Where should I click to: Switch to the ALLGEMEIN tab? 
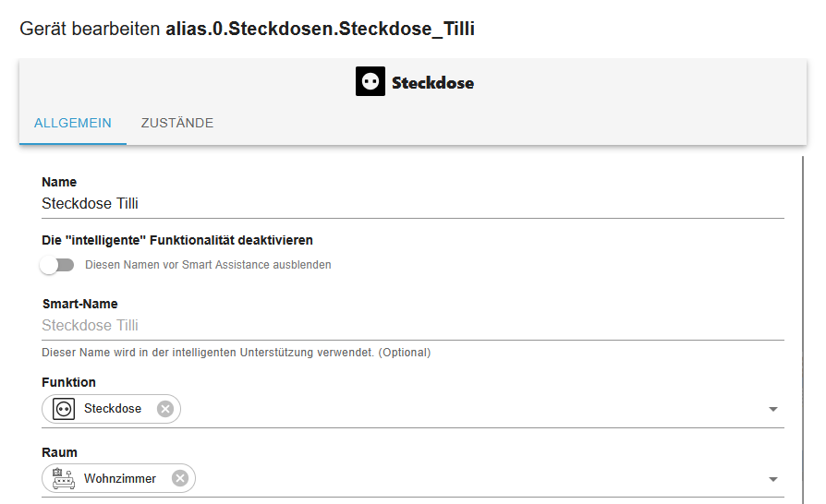73,123
